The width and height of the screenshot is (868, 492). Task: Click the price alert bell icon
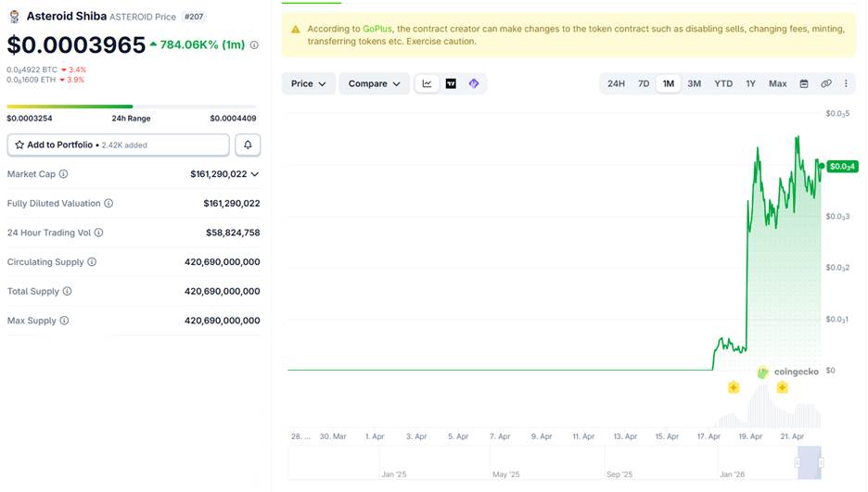point(248,145)
